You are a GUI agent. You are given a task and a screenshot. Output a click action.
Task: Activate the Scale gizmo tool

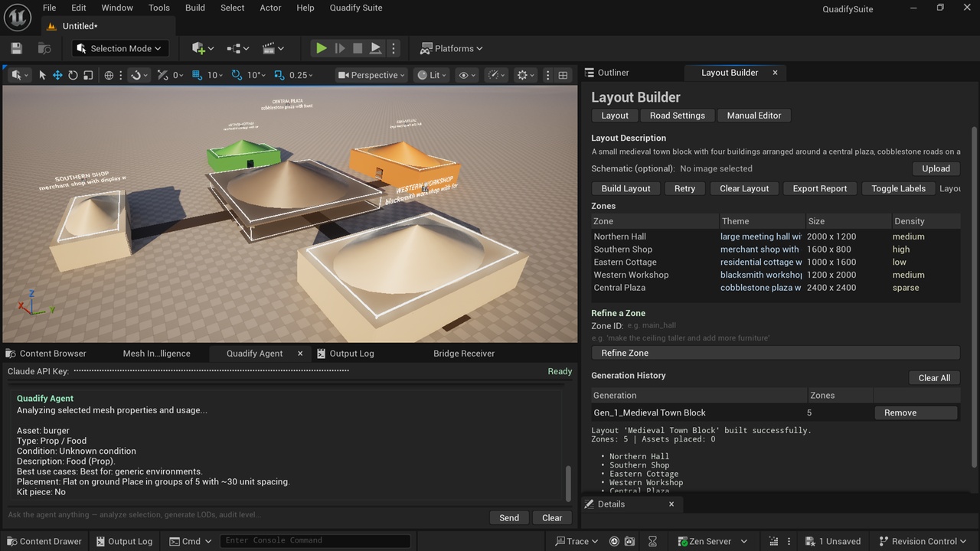pyautogui.click(x=88, y=75)
